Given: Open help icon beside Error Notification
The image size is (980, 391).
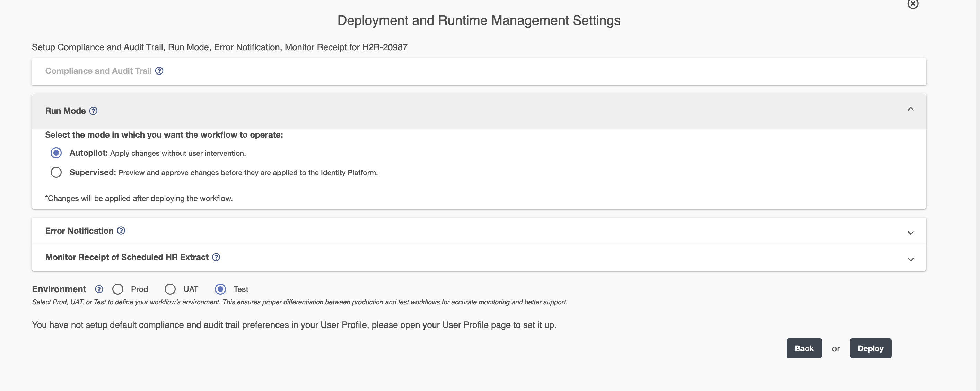Looking at the screenshot, I should click(121, 231).
